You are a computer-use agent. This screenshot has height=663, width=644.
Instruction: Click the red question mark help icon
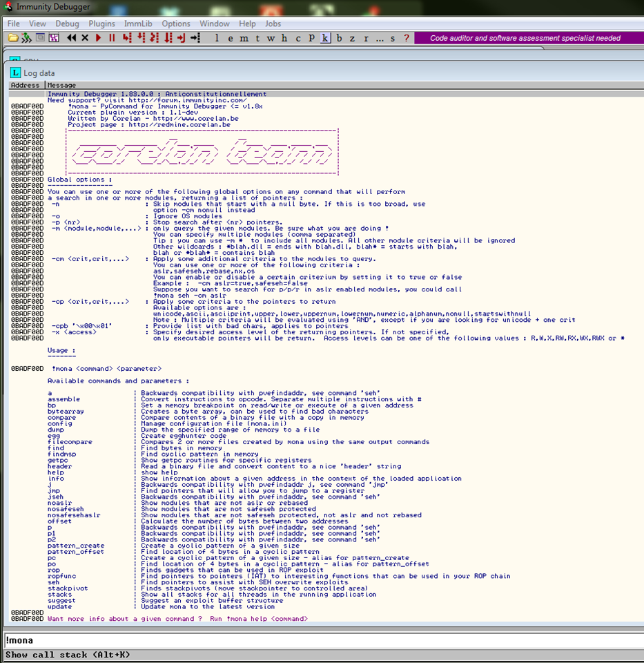point(407,38)
